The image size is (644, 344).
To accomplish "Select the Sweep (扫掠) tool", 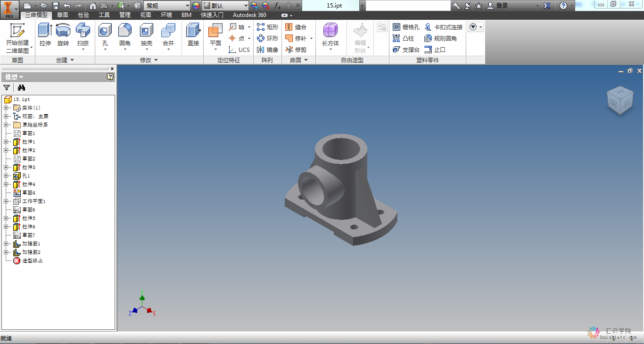I will click(83, 37).
